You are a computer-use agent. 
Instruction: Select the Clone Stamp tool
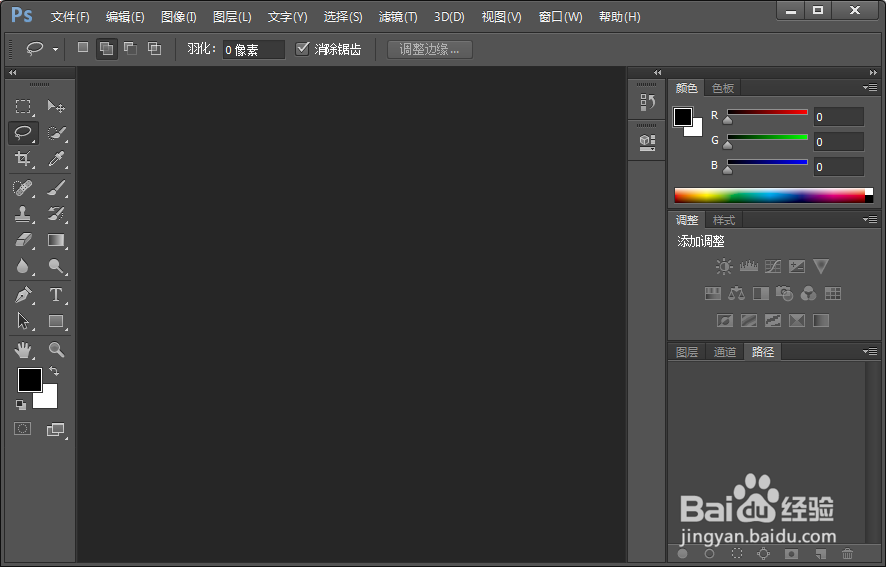click(x=23, y=214)
